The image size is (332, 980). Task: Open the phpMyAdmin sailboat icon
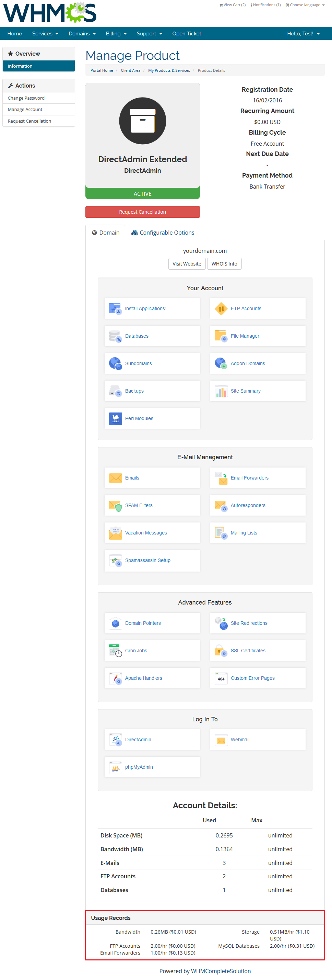115,767
